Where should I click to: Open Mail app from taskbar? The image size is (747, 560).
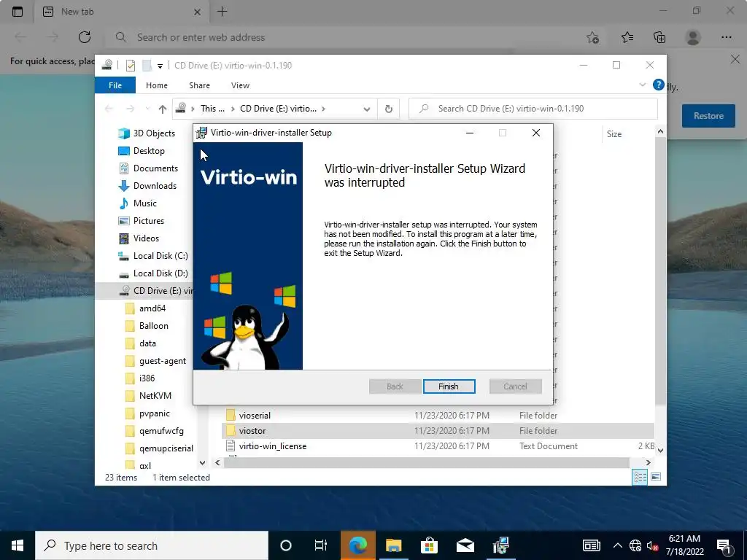click(x=465, y=545)
